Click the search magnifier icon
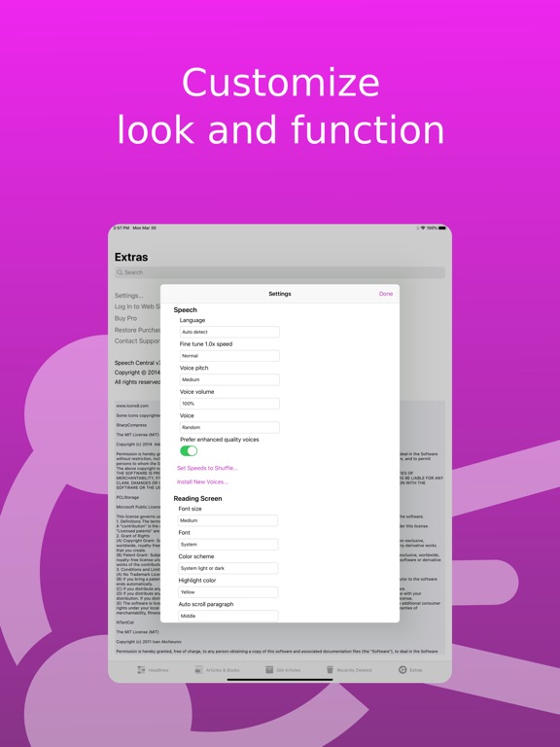 [120, 272]
